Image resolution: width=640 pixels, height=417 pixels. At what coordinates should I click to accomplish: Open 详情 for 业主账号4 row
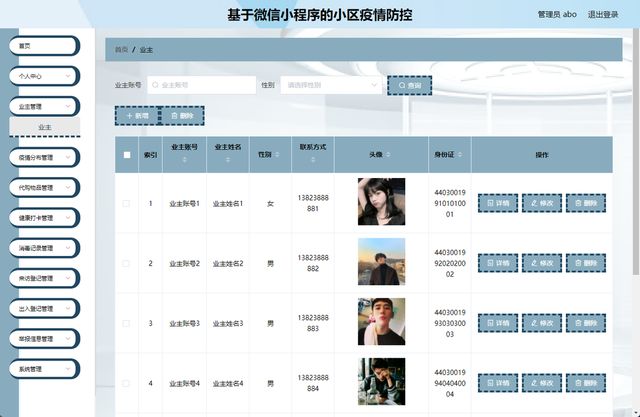(x=498, y=383)
